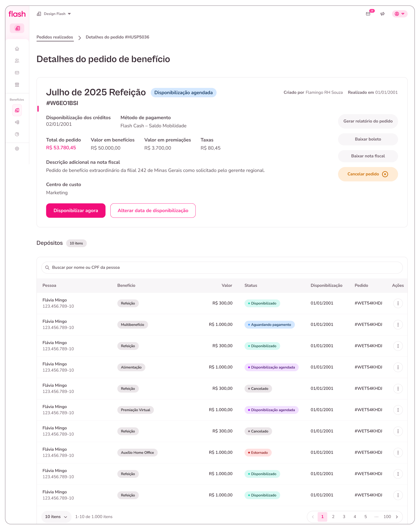Open the mail notifications icon
The image size is (420, 530).
pyautogui.click(x=368, y=14)
